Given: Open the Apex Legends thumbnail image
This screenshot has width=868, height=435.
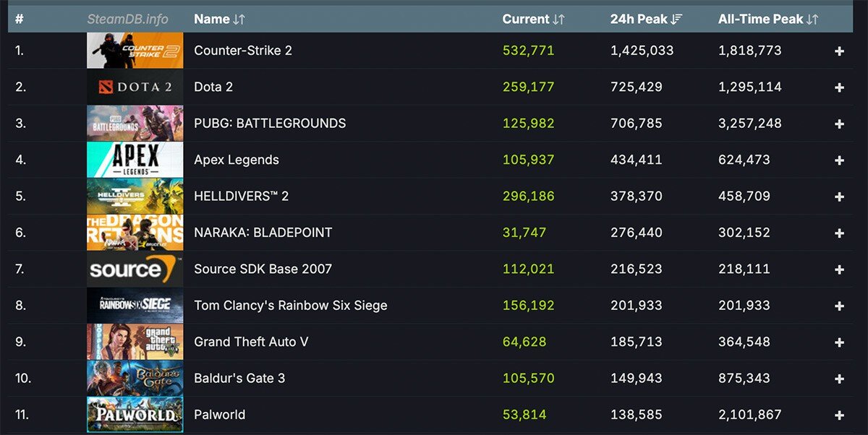Looking at the screenshot, I should coord(135,160).
